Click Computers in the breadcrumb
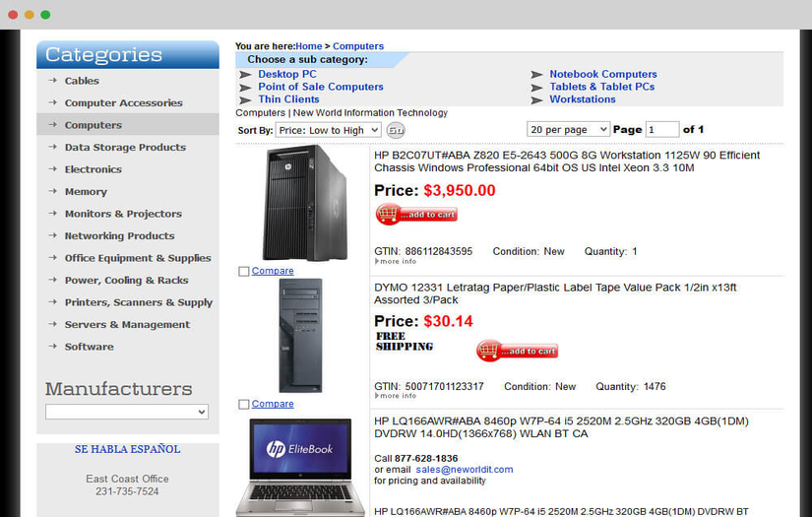 click(x=358, y=46)
